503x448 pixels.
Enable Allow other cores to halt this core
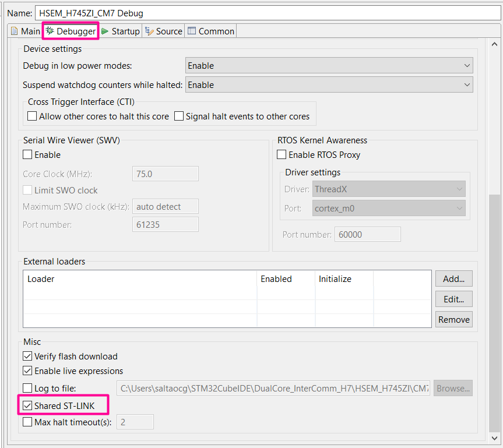32,116
